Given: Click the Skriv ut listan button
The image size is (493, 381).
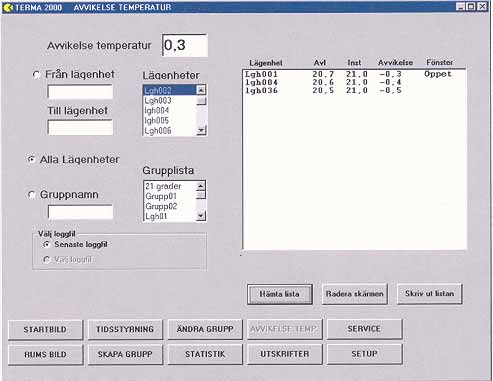Looking at the screenshot, I should [429, 293].
